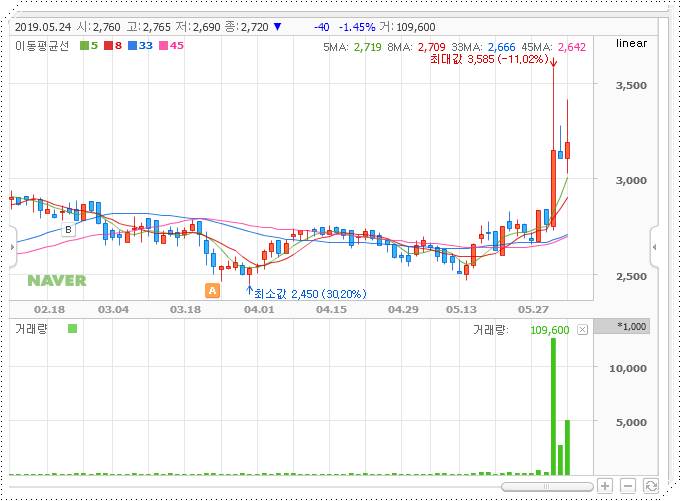This screenshot has width=681, height=501.
Task: Click the 45MA value 2,642
Action: pyautogui.click(x=572, y=47)
